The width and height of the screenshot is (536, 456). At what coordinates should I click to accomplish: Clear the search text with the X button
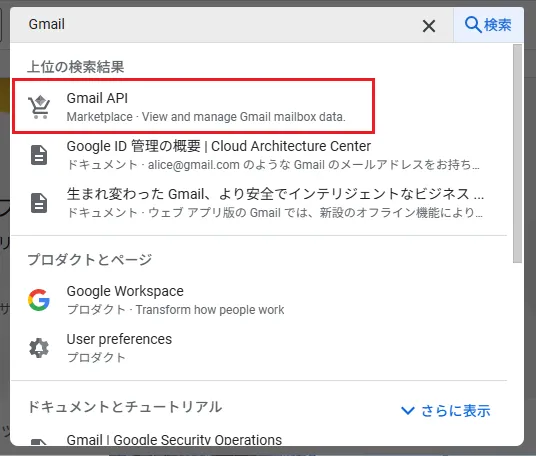pyautogui.click(x=429, y=26)
